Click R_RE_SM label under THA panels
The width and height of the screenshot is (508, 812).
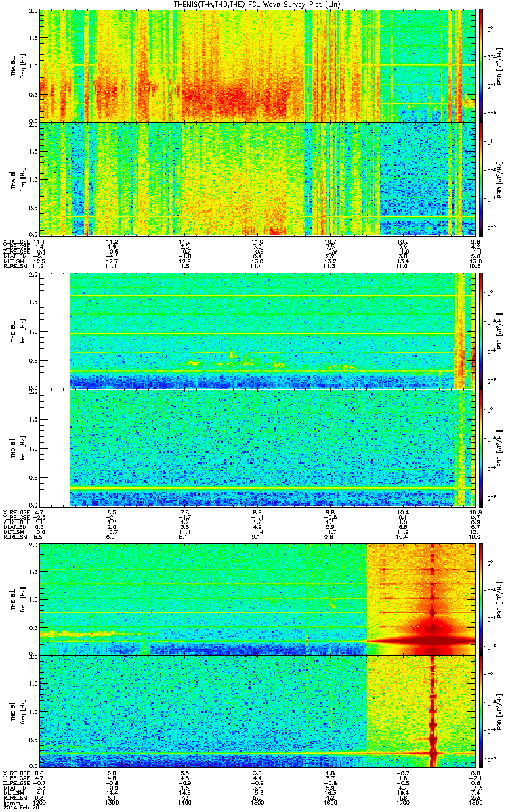[x=15, y=267]
